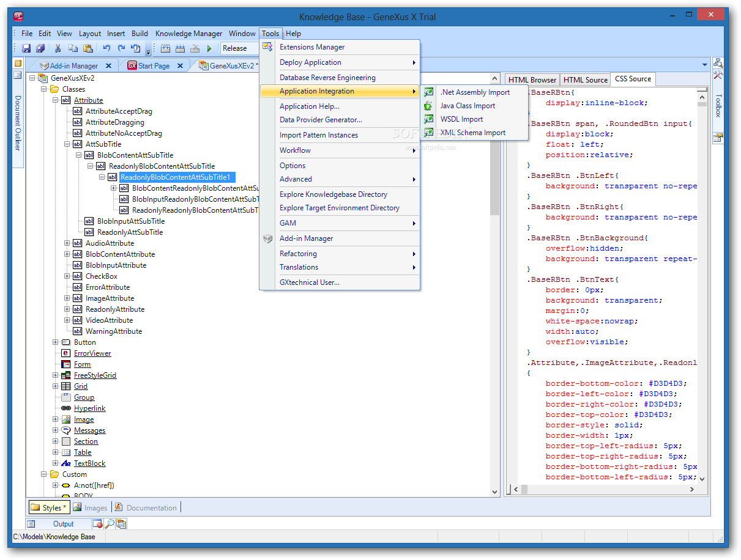Click the Cut scissors icon
The height and width of the screenshot is (560, 741).
(x=58, y=48)
